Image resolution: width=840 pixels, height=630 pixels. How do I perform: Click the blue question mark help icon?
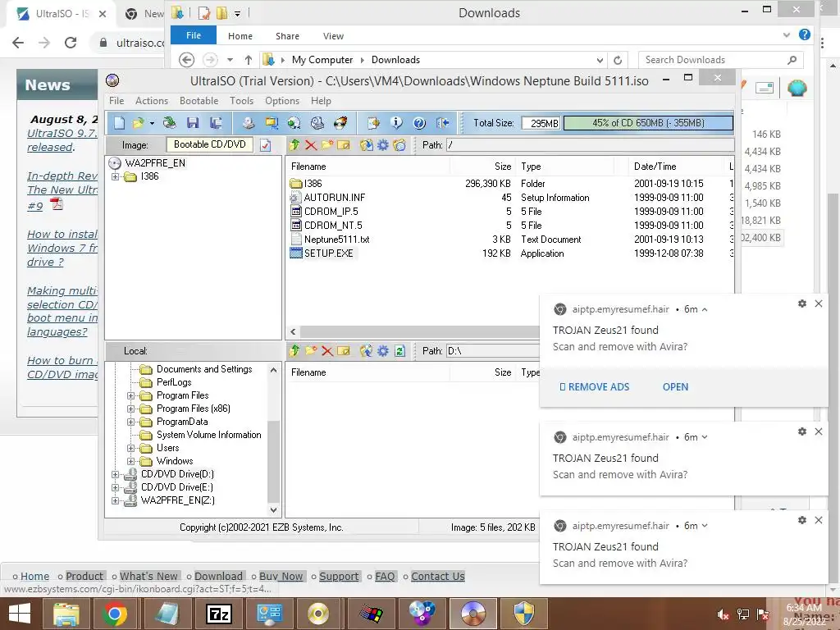point(419,123)
